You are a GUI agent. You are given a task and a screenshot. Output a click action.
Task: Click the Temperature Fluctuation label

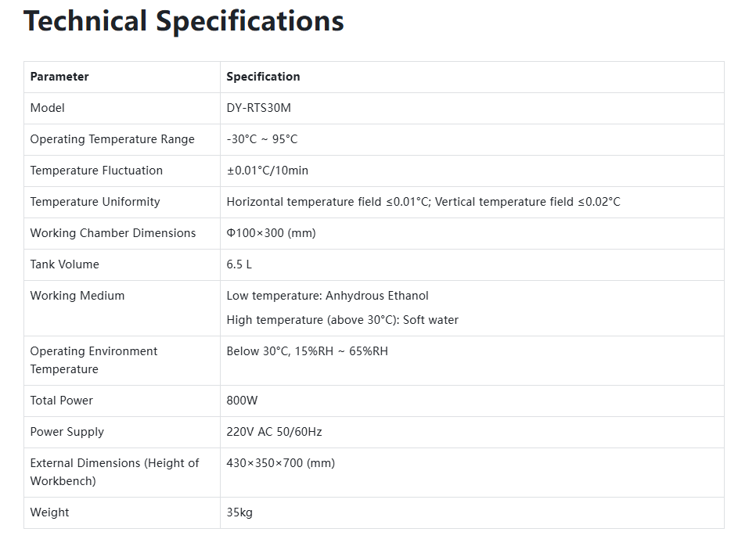[96, 171]
